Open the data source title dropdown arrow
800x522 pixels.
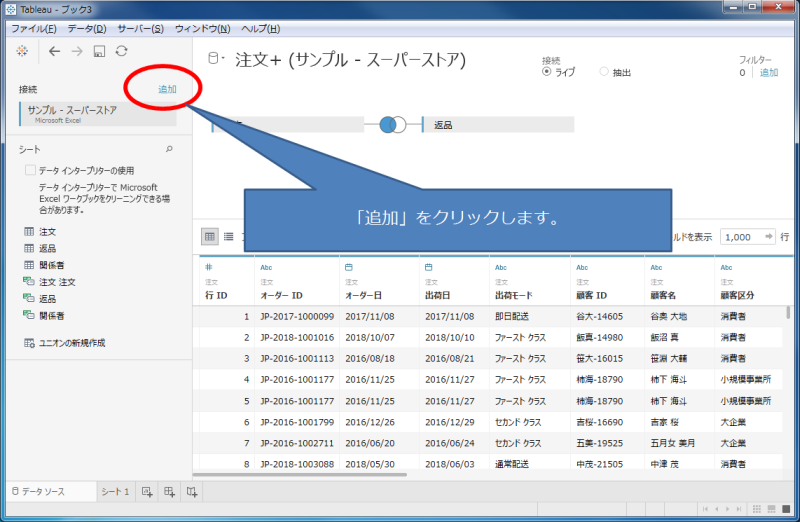[x=224, y=58]
